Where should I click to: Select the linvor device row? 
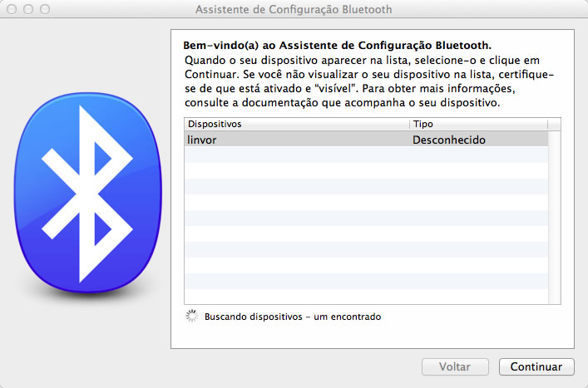(x=366, y=140)
